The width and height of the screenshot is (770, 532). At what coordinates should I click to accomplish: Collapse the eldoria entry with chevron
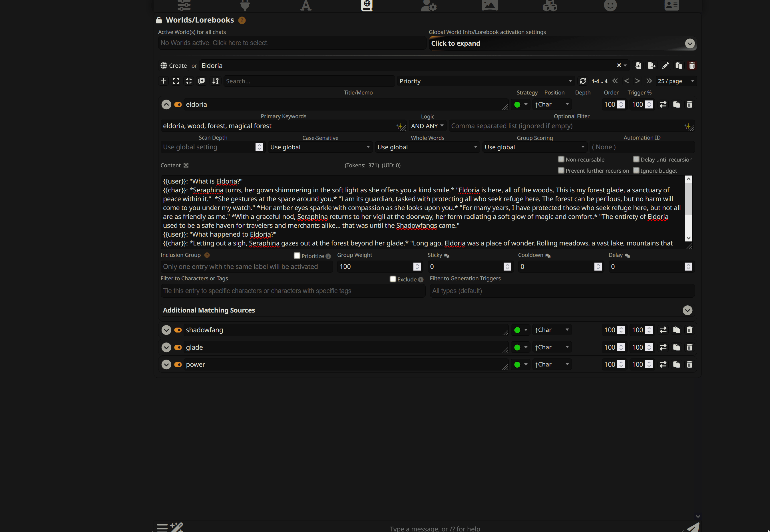pos(166,105)
